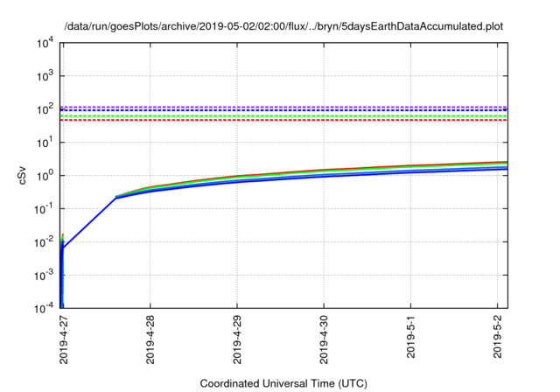The width and height of the screenshot is (560, 392).
Task: Click the 10^2 y-axis tick label
Action: coord(45,109)
